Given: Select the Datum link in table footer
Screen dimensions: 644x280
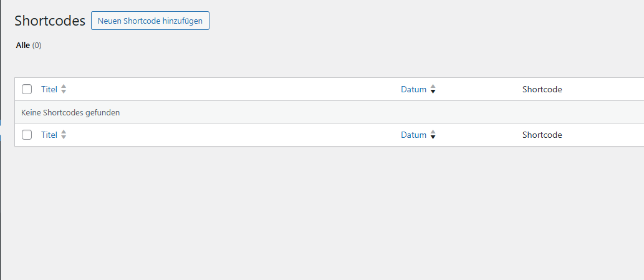Looking at the screenshot, I should point(413,135).
